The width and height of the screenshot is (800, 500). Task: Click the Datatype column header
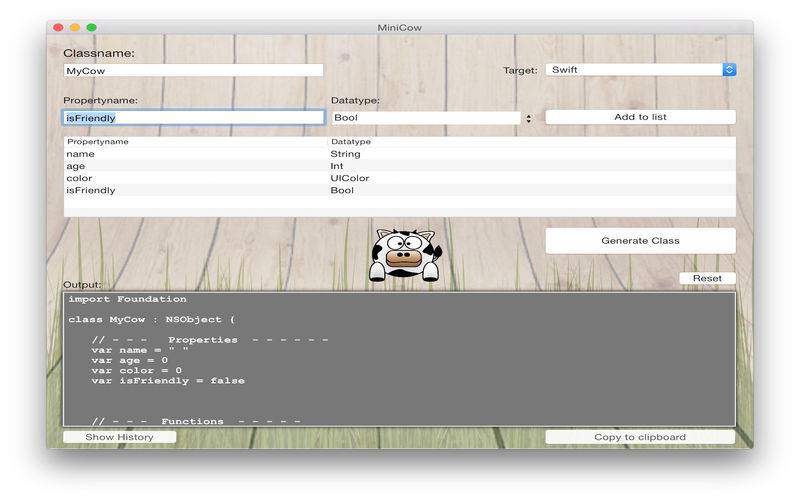(x=532, y=141)
